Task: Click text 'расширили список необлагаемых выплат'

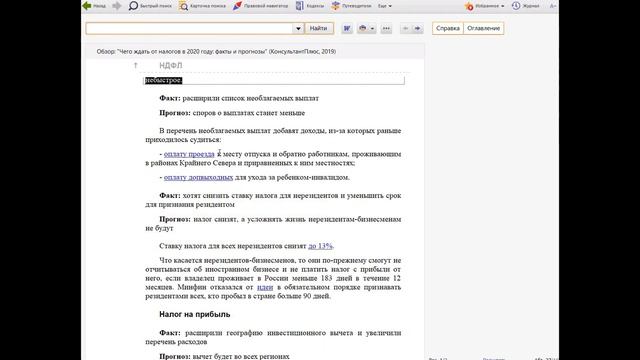Action: 251,98
